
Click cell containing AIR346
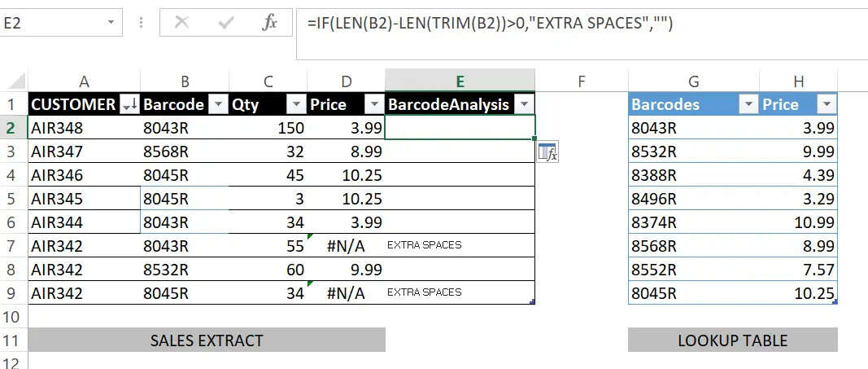[84, 175]
